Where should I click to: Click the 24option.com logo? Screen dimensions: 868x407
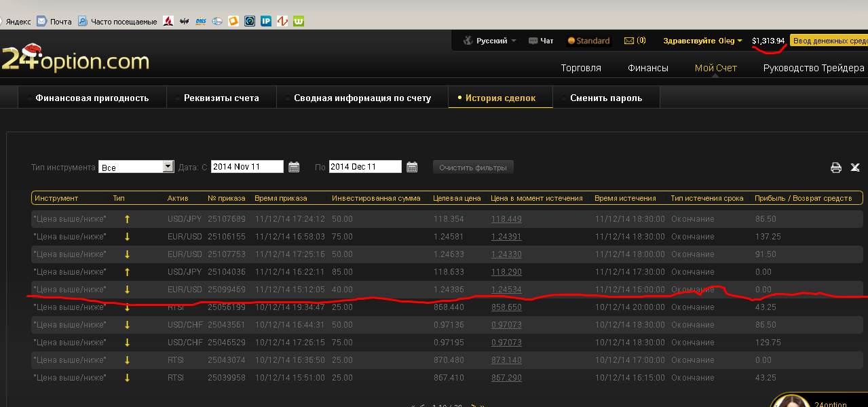[75, 60]
